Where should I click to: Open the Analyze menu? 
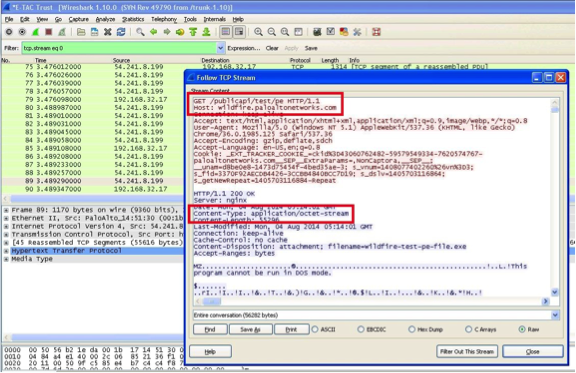tap(105, 19)
